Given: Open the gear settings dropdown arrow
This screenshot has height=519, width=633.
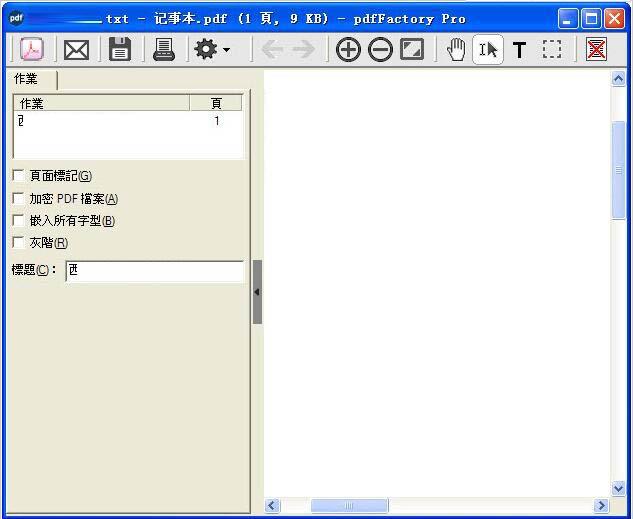Looking at the screenshot, I should pyautogui.click(x=227, y=50).
